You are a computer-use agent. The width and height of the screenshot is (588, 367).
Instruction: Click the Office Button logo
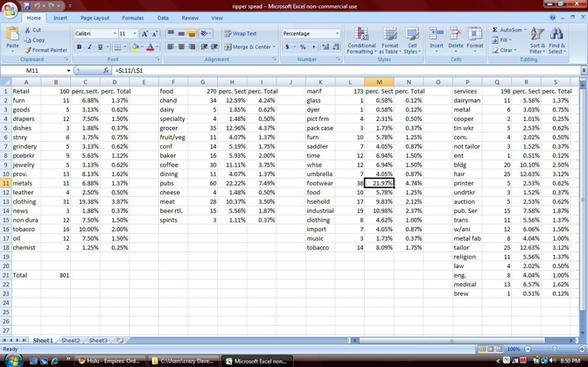tap(10, 9)
